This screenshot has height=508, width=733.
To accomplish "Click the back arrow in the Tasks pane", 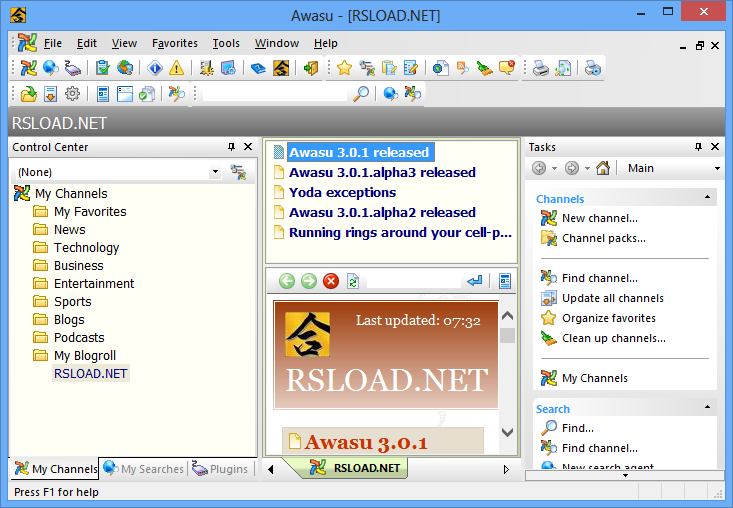I will [x=539, y=168].
